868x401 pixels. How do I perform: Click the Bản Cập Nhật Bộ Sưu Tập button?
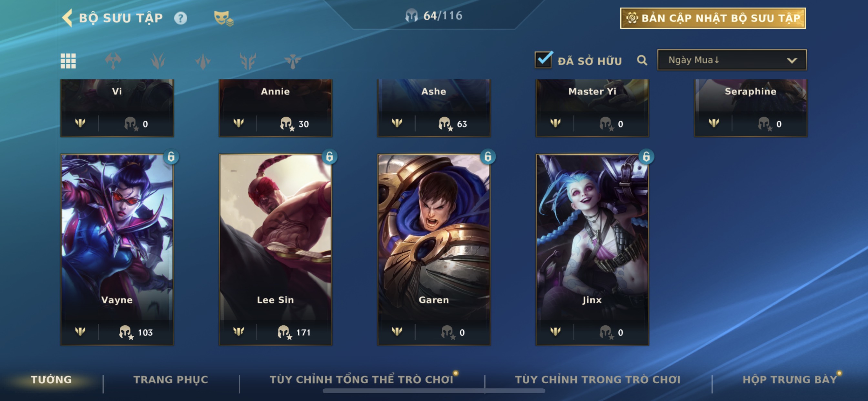click(713, 18)
